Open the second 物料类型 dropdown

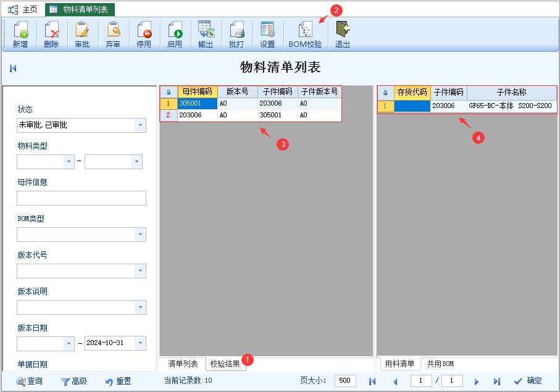[x=136, y=161]
